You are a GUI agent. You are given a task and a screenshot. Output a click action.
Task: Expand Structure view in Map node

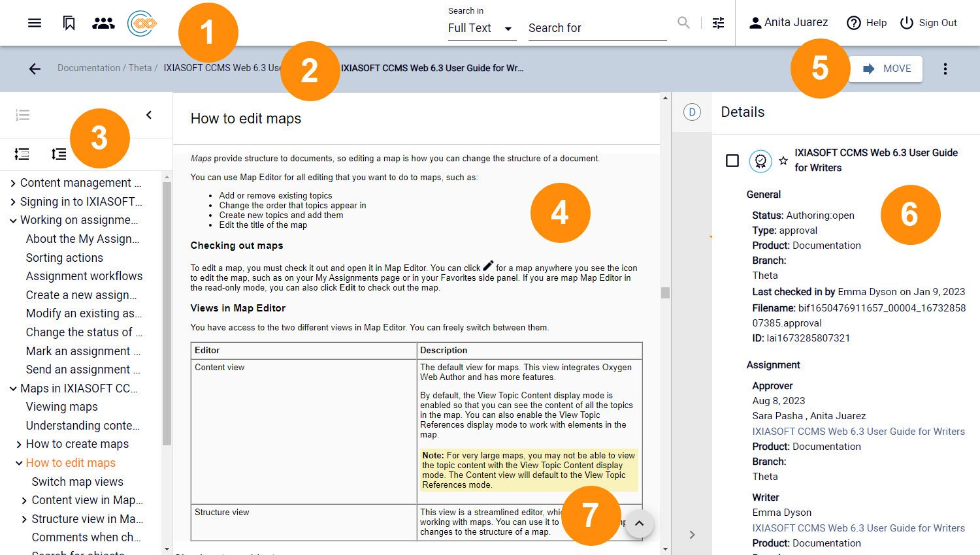pos(24,519)
